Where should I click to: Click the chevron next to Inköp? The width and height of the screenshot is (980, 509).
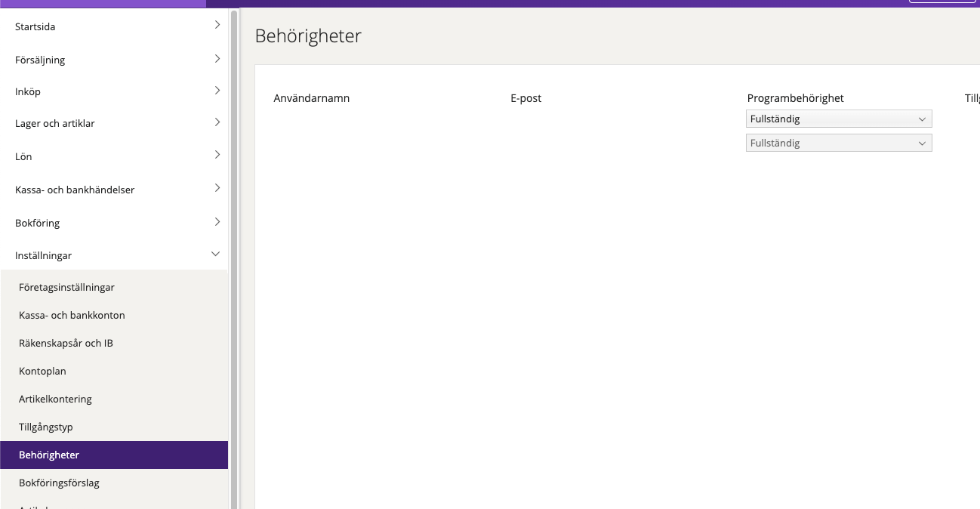(217, 91)
